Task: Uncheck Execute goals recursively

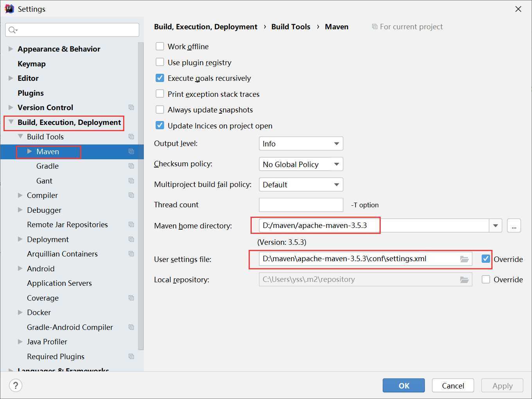Action: click(x=160, y=78)
